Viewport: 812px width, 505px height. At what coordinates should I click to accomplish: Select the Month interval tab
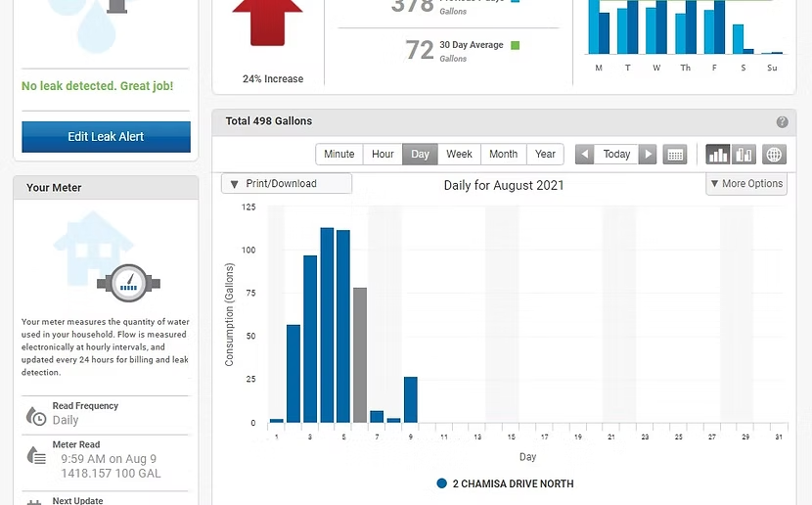point(504,155)
